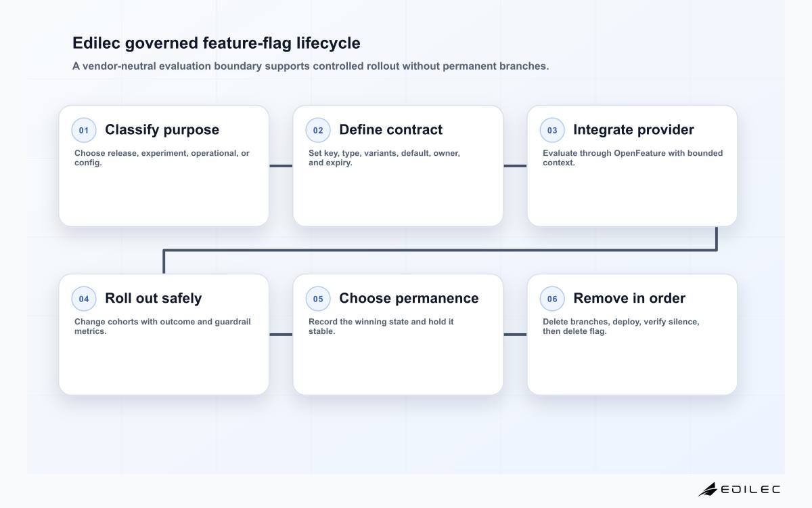Click 'Evaluate through OpenFeature' description
Viewport: 812px width, 508px height.
coord(633,158)
